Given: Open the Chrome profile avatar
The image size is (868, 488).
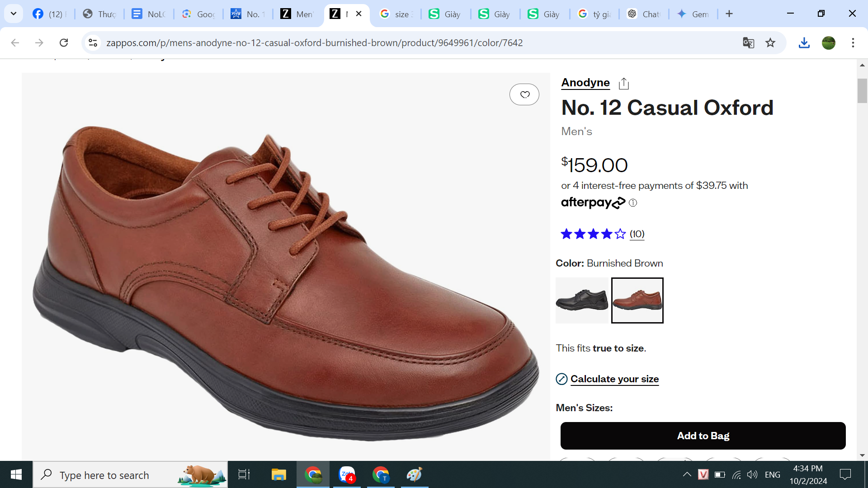Looking at the screenshot, I should pyautogui.click(x=828, y=43).
